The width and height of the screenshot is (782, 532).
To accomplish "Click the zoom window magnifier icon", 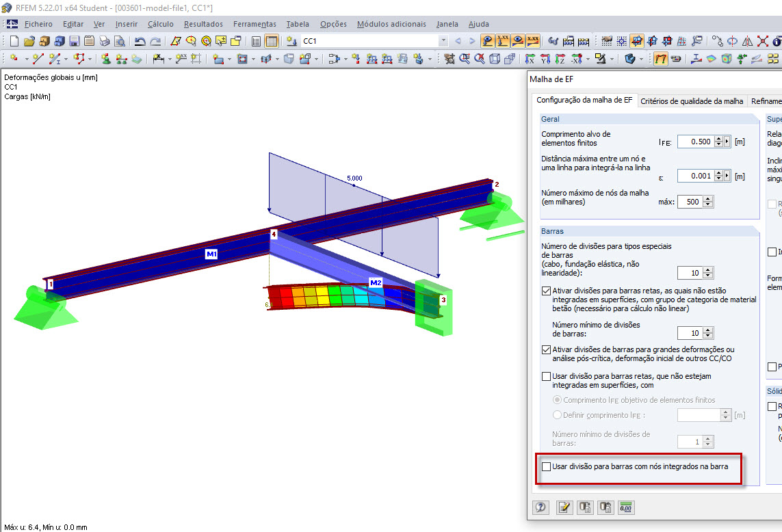I will click(465, 59).
